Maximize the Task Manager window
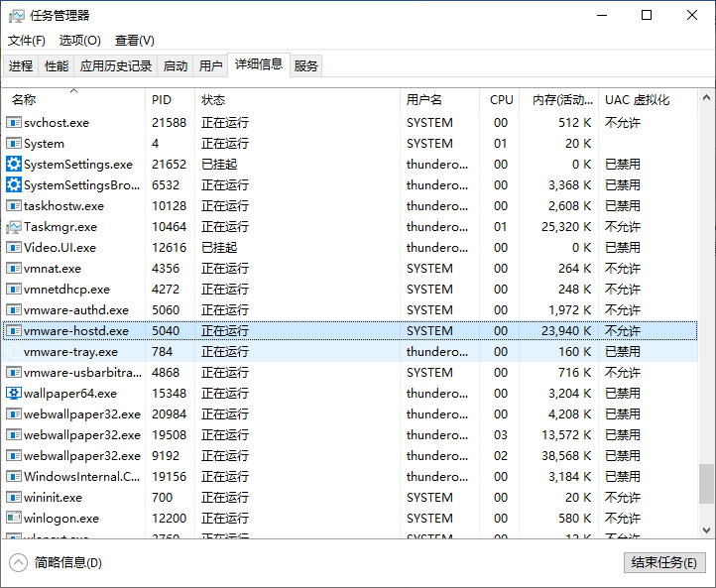Viewport: 716px width, 588px height. pyautogui.click(x=647, y=15)
